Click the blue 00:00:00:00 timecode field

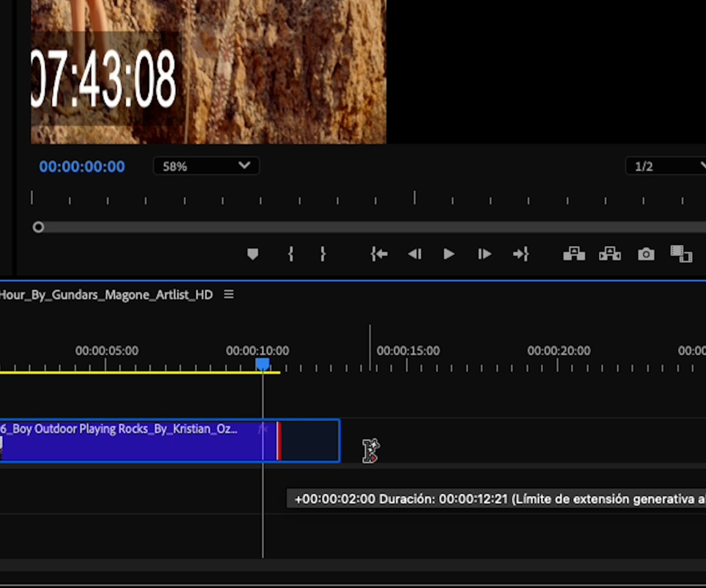point(81,166)
